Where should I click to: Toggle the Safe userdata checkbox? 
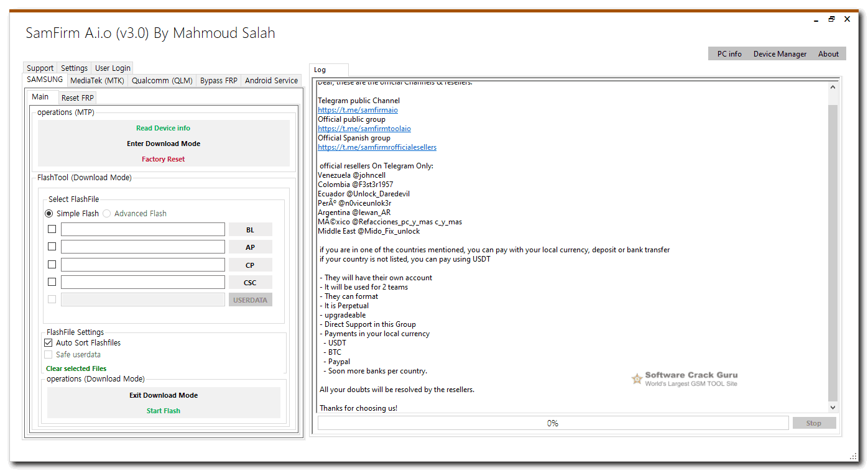pyautogui.click(x=48, y=354)
